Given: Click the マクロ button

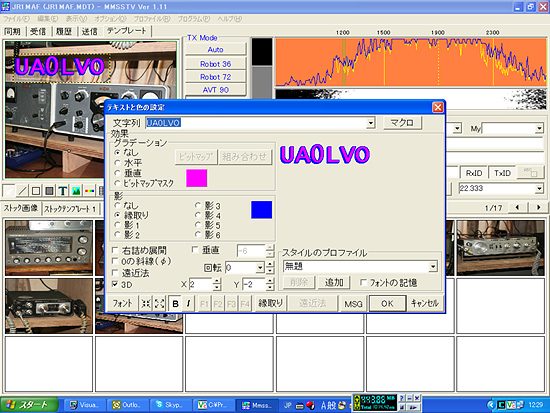Looking at the screenshot, I should coord(402,123).
